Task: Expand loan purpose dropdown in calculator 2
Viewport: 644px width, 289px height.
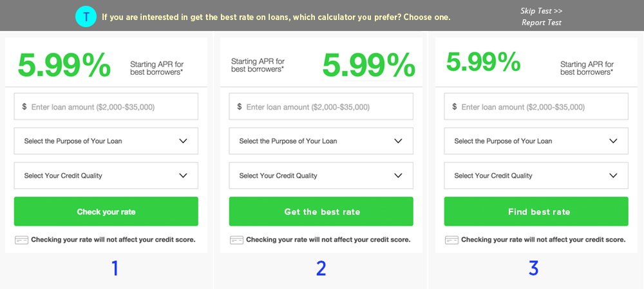Action: [321, 141]
